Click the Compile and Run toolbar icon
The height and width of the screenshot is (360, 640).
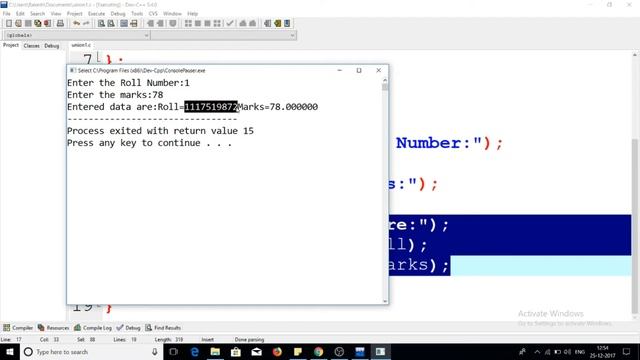click(x=207, y=24)
